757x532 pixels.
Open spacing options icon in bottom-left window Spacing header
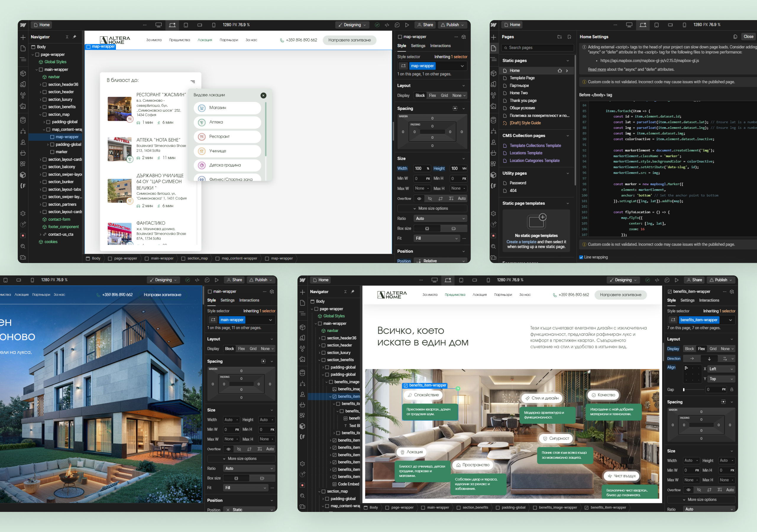(263, 361)
